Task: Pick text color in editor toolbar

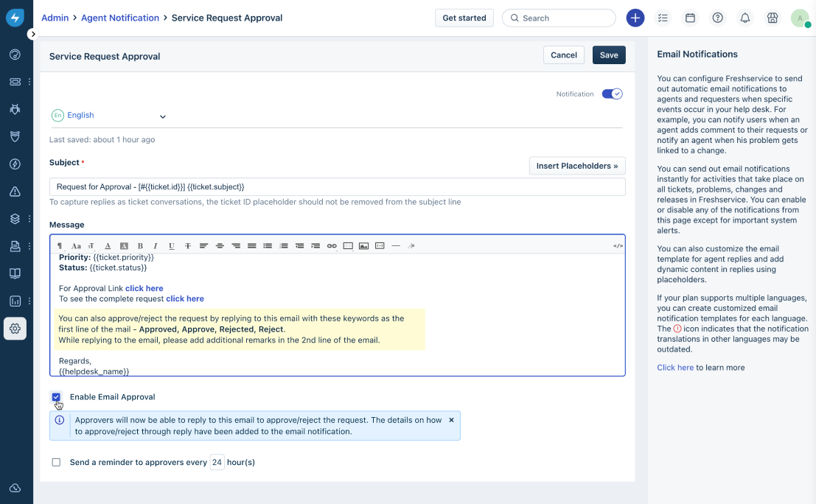Action: click(x=108, y=246)
